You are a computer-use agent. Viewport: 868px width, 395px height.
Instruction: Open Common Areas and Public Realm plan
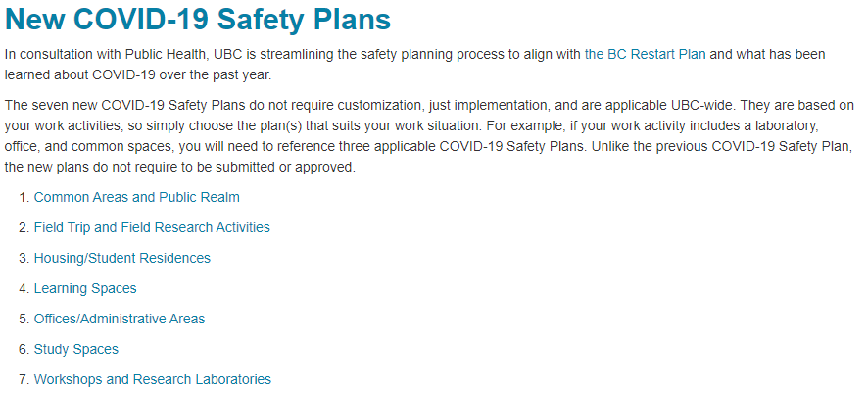click(137, 197)
